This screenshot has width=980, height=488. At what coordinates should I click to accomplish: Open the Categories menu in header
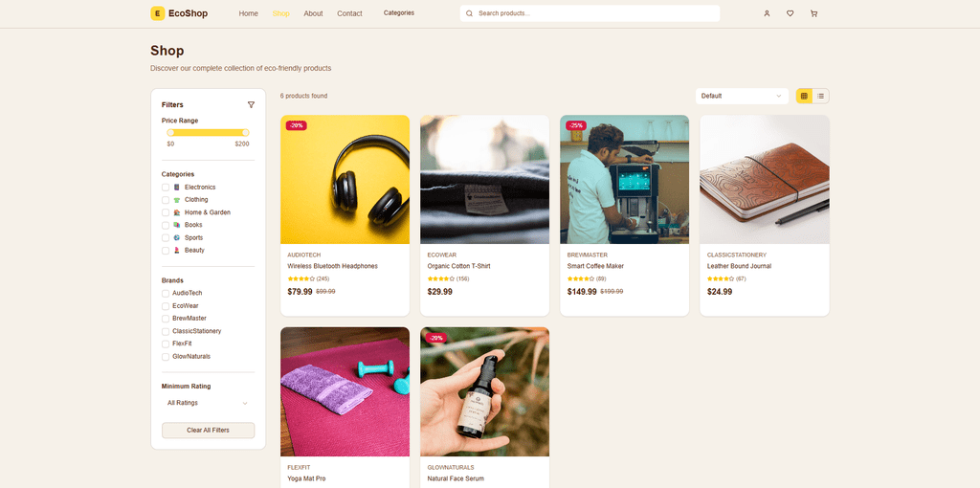pyautogui.click(x=399, y=12)
